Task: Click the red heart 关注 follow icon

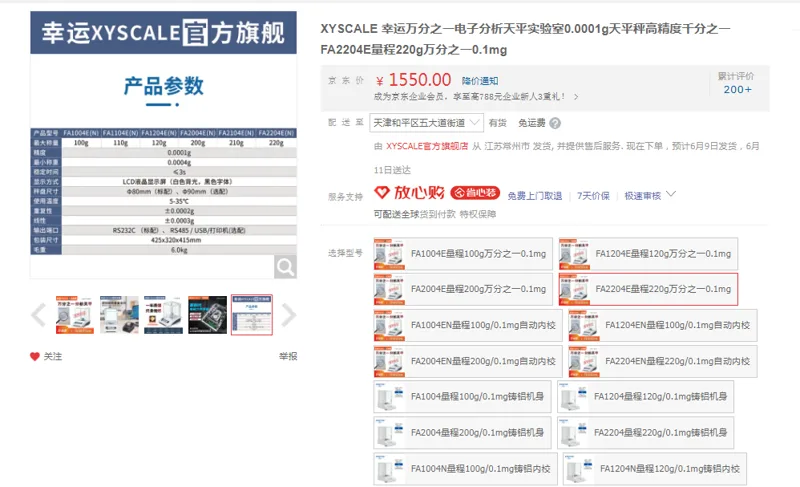Action: [35, 356]
